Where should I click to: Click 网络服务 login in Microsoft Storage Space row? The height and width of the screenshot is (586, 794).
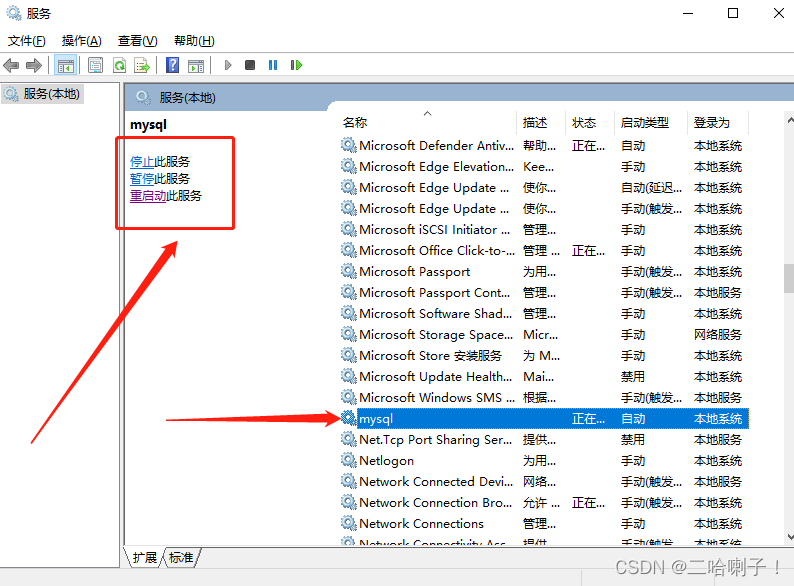click(718, 334)
